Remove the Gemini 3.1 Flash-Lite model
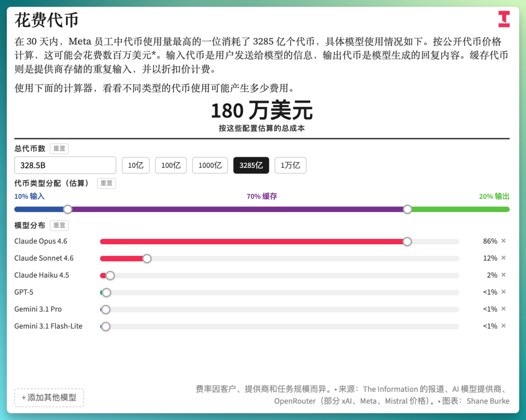 (504, 326)
